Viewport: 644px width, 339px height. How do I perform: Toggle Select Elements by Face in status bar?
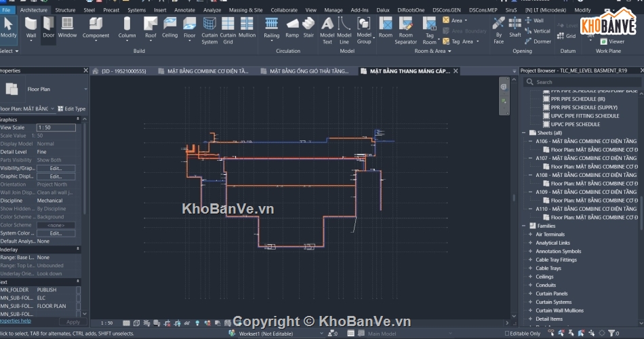pyautogui.click(x=581, y=334)
